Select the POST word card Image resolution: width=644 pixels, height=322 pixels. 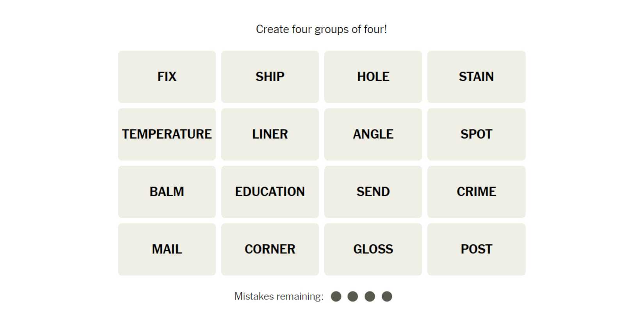[x=476, y=249]
